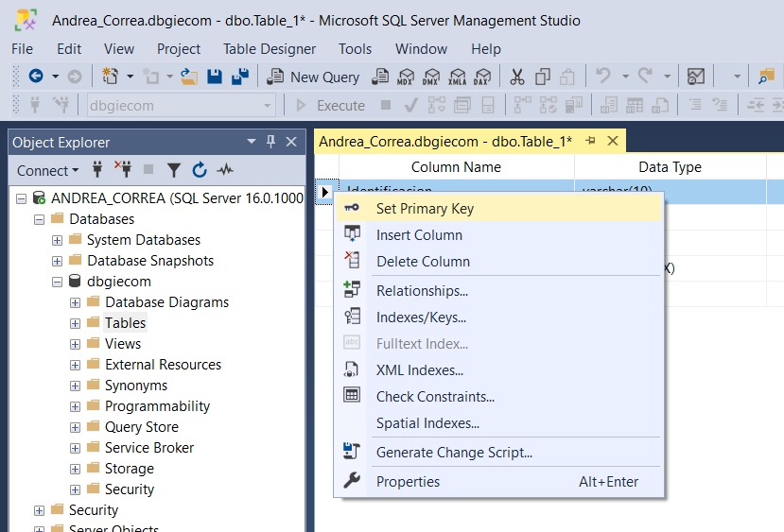The height and width of the screenshot is (532, 784).
Task: Close the dbo.Table_1 tab
Action: (613, 141)
